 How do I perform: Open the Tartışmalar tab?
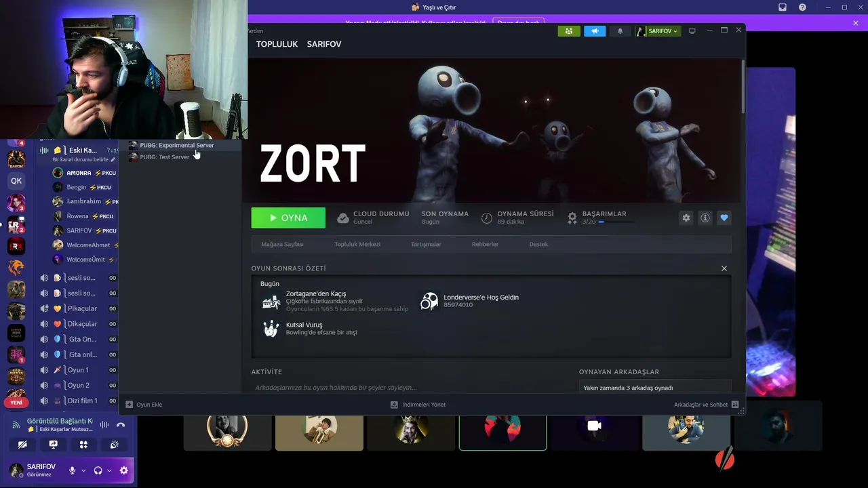point(426,244)
